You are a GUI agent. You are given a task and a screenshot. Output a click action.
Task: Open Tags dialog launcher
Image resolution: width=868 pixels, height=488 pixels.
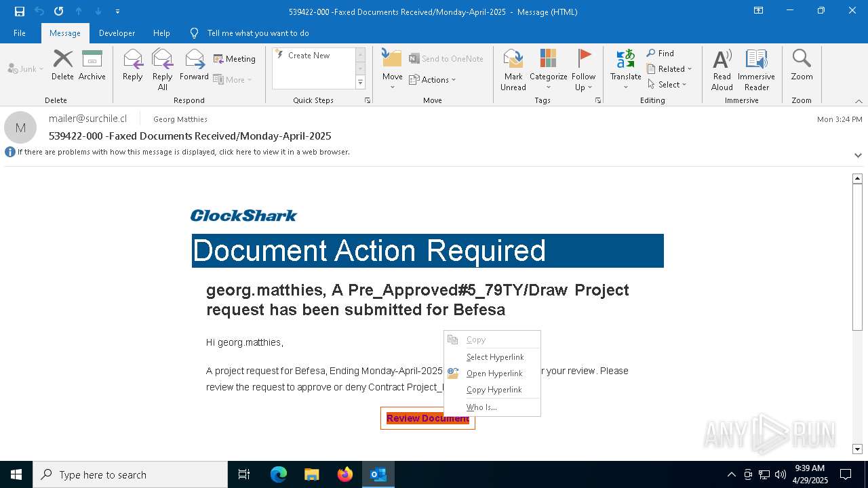598,100
